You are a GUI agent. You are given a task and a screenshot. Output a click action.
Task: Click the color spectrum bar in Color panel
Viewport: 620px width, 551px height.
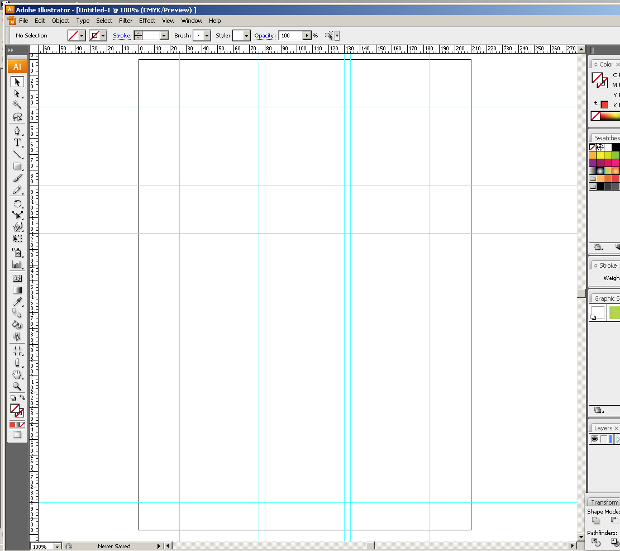point(610,116)
